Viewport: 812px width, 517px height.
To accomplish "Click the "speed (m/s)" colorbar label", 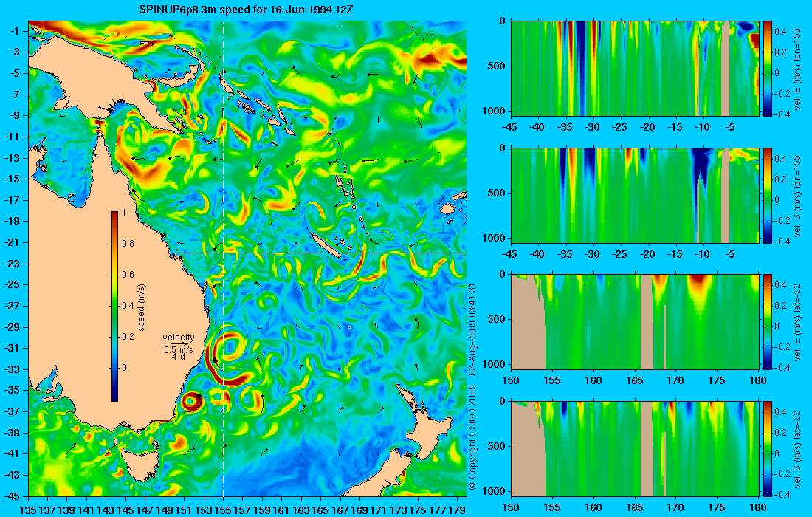I will tap(142, 307).
